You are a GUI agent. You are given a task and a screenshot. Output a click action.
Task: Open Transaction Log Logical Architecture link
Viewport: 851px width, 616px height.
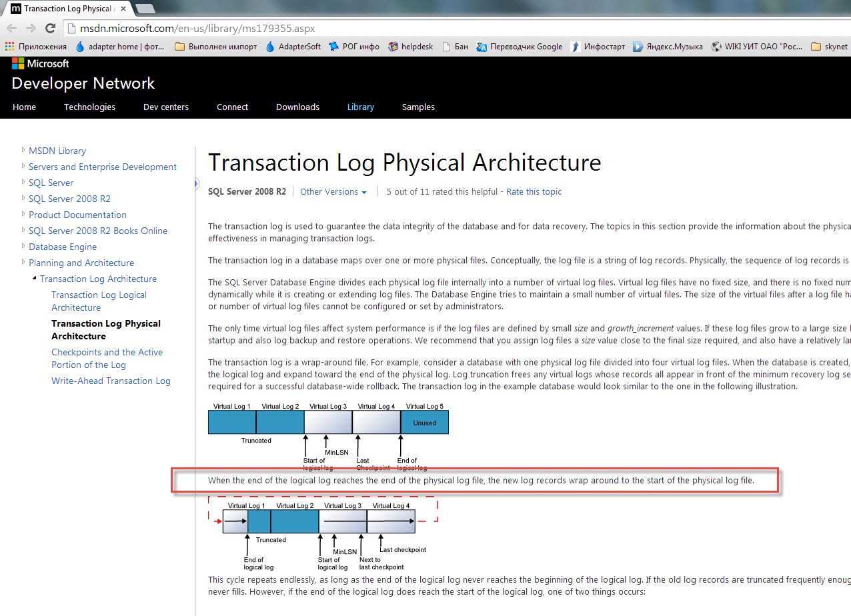tap(99, 301)
